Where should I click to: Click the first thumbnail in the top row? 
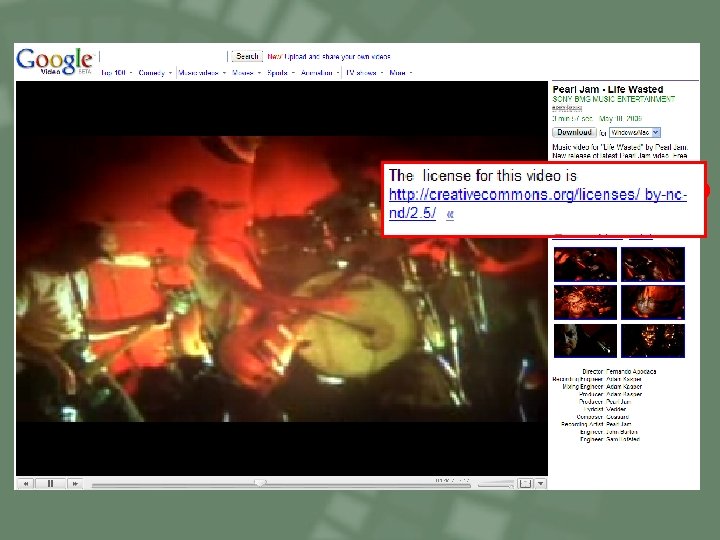coord(585,264)
